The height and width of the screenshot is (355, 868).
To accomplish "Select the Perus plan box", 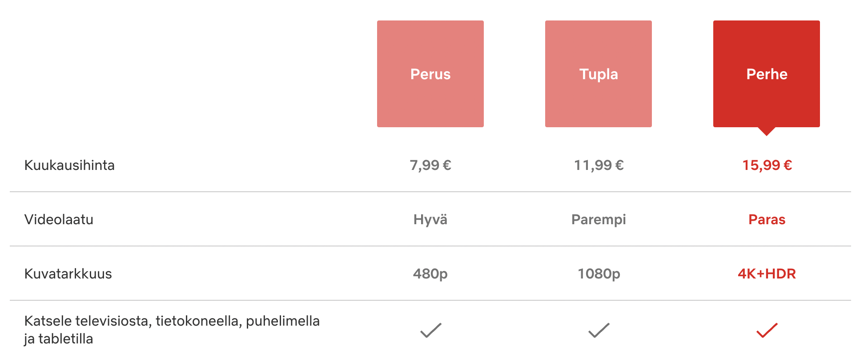I will click(430, 74).
